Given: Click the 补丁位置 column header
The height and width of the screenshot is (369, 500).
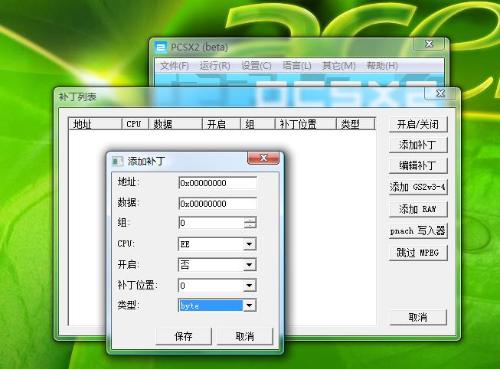Looking at the screenshot, I should pos(305,124).
